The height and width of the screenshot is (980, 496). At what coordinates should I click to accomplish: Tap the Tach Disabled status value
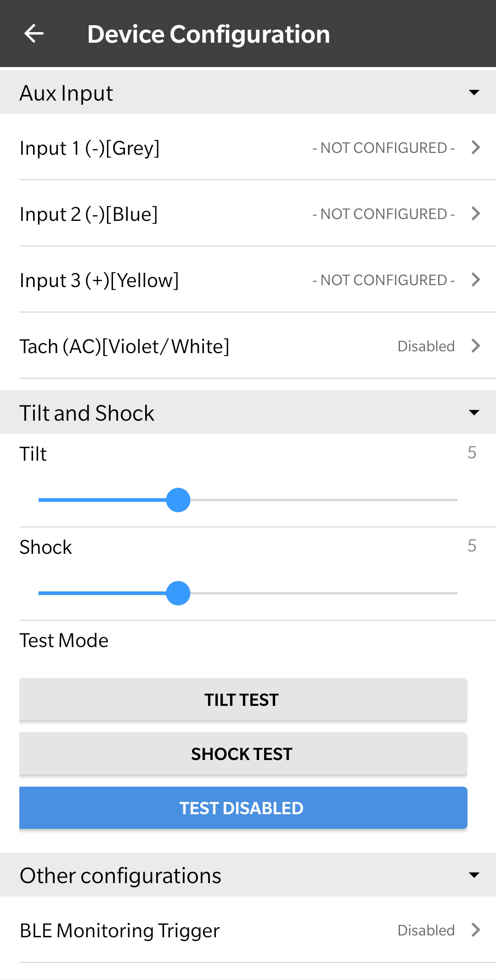426,346
